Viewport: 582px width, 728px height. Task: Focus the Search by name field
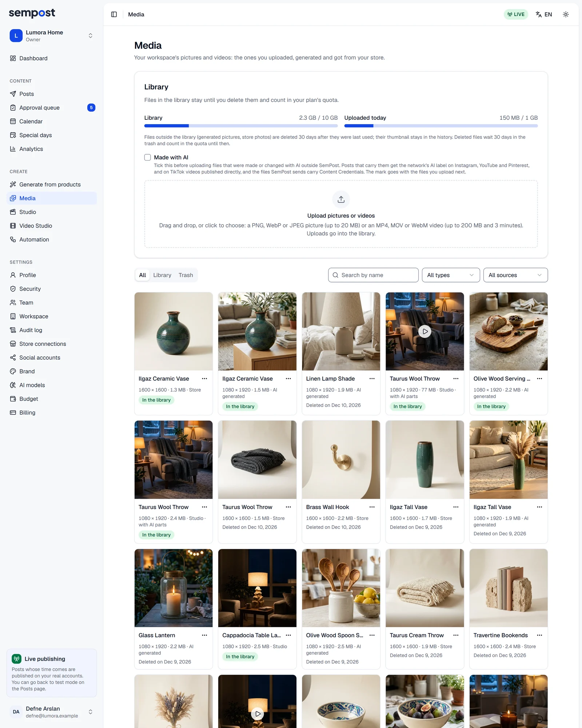coord(373,275)
